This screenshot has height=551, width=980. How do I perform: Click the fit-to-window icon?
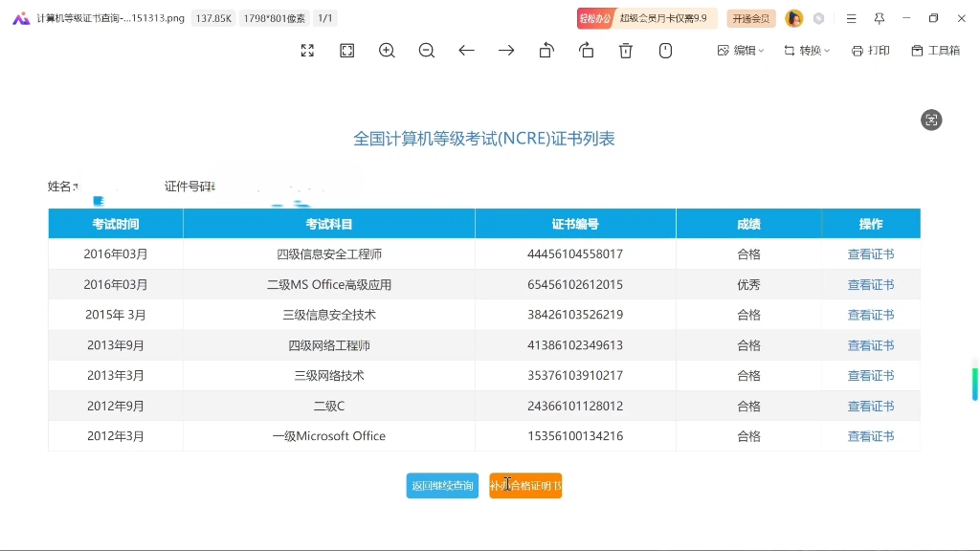tap(347, 51)
